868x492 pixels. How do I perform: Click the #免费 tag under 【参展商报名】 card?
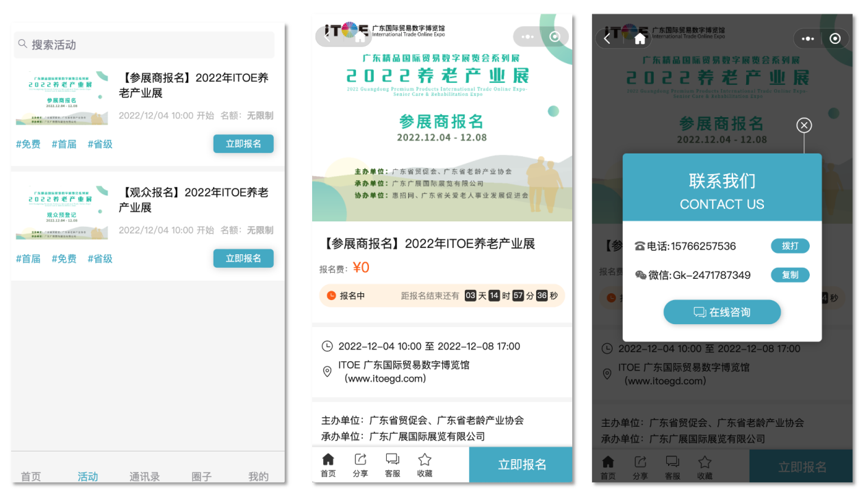tap(28, 144)
